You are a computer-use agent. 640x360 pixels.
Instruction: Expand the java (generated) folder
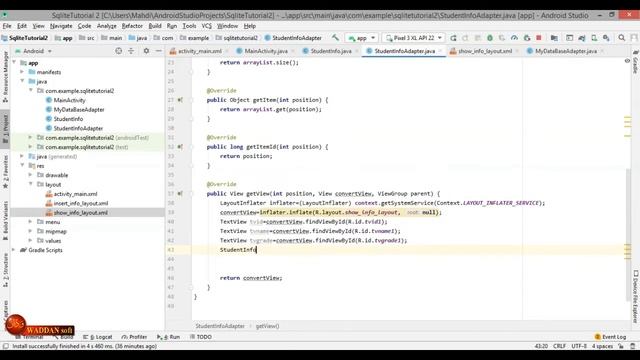[22, 156]
